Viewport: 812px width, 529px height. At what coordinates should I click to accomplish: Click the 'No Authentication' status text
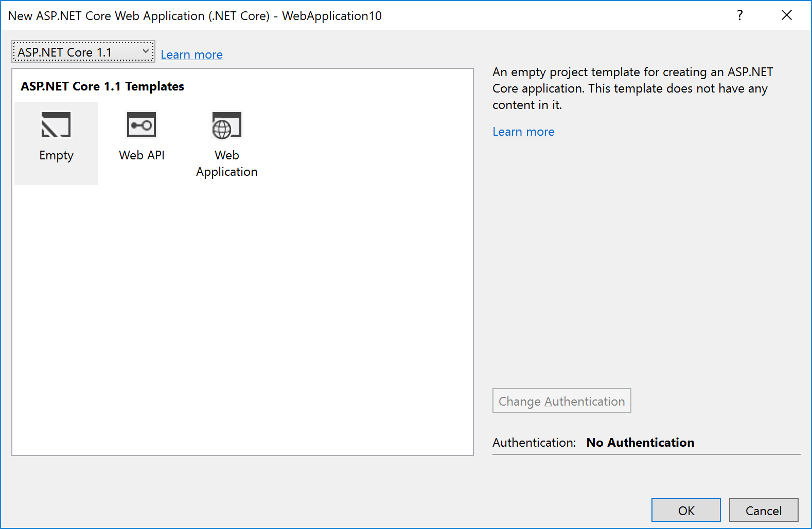point(640,443)
